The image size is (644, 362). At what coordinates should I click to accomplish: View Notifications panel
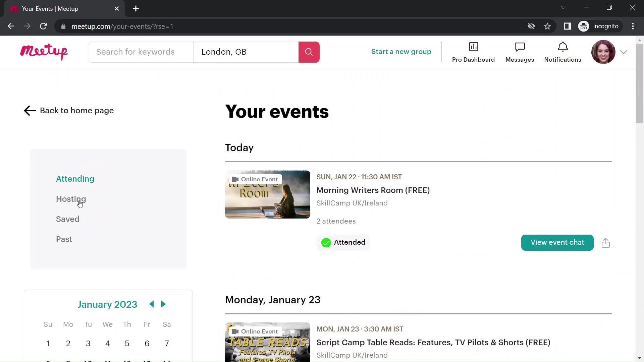click(562, 52)
